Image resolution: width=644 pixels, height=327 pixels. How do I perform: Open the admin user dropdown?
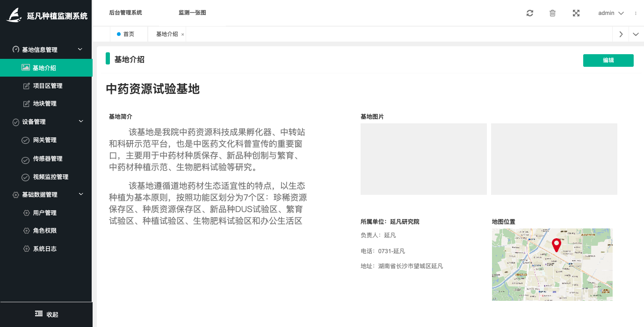pyautogui.click(x=611, y=13)
